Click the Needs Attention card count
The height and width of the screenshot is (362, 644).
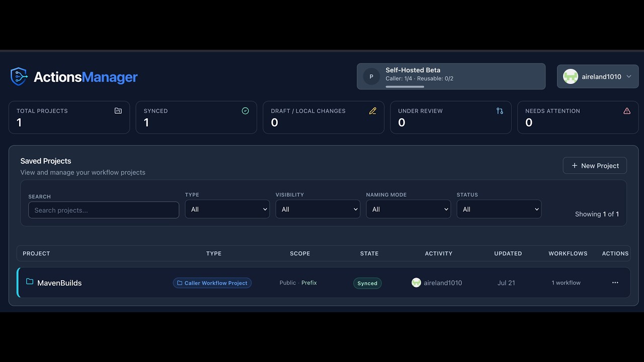click(x=529, y=122)
